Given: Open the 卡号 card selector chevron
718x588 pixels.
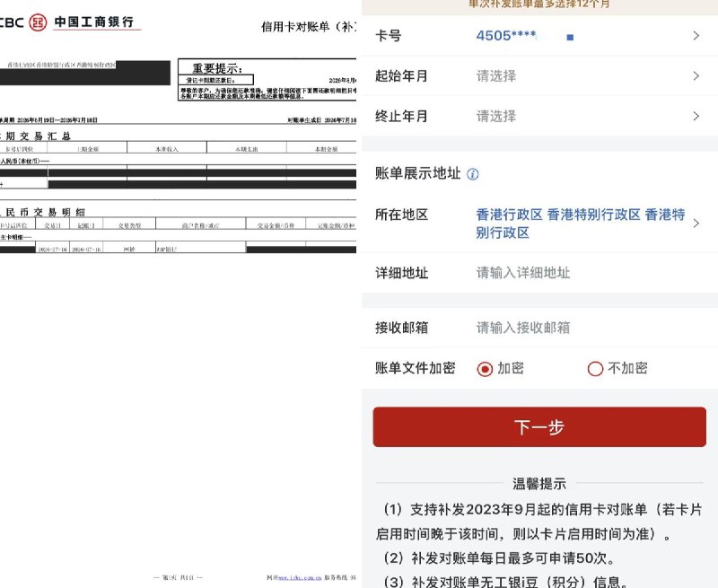Looking at the screenshot, I should [696, 36].
